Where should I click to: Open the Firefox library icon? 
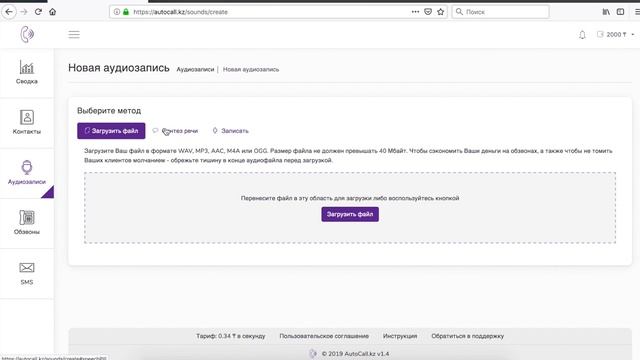606,12
